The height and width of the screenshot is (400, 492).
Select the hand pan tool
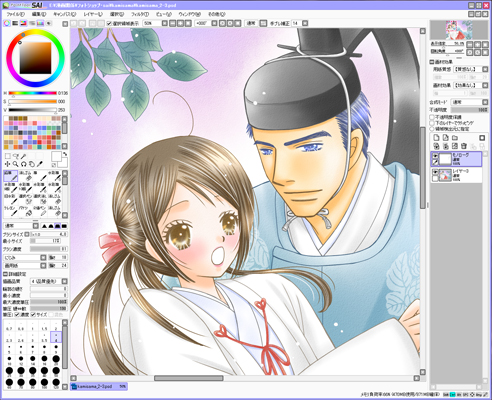pyautogui.click(x=32, y=164)
